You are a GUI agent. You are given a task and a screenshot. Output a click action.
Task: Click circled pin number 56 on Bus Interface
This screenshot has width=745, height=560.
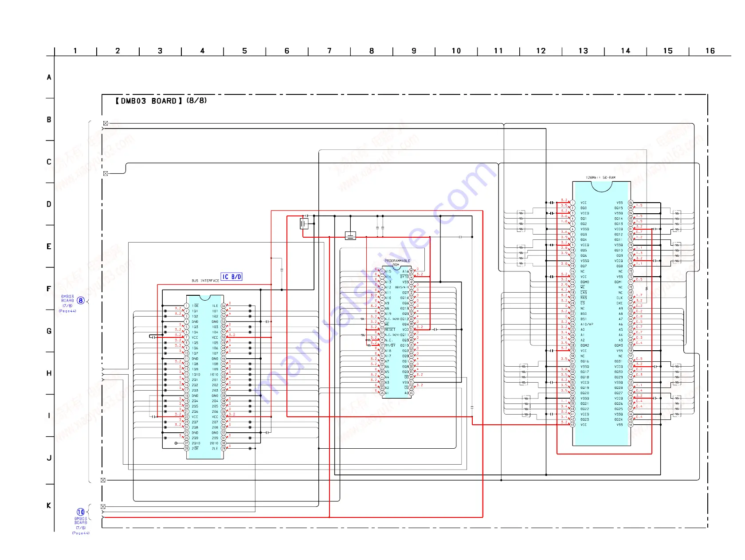tap(223, 306)
